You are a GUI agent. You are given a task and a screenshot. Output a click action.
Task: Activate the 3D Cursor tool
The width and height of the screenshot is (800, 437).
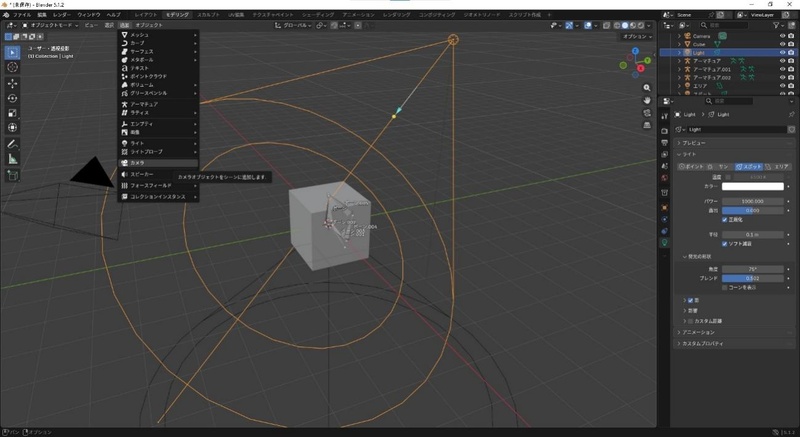(x=13, y=67)
